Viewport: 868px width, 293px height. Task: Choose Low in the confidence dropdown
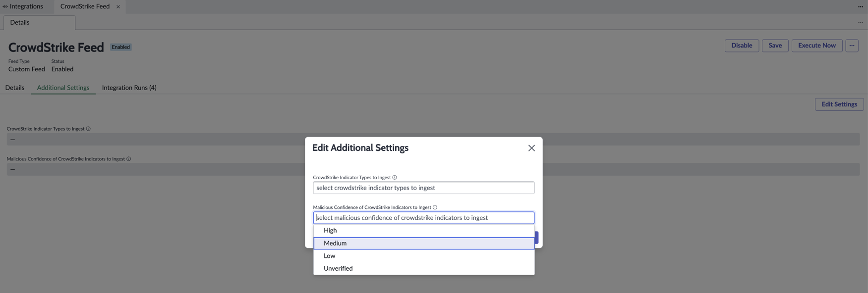(424, 256)
